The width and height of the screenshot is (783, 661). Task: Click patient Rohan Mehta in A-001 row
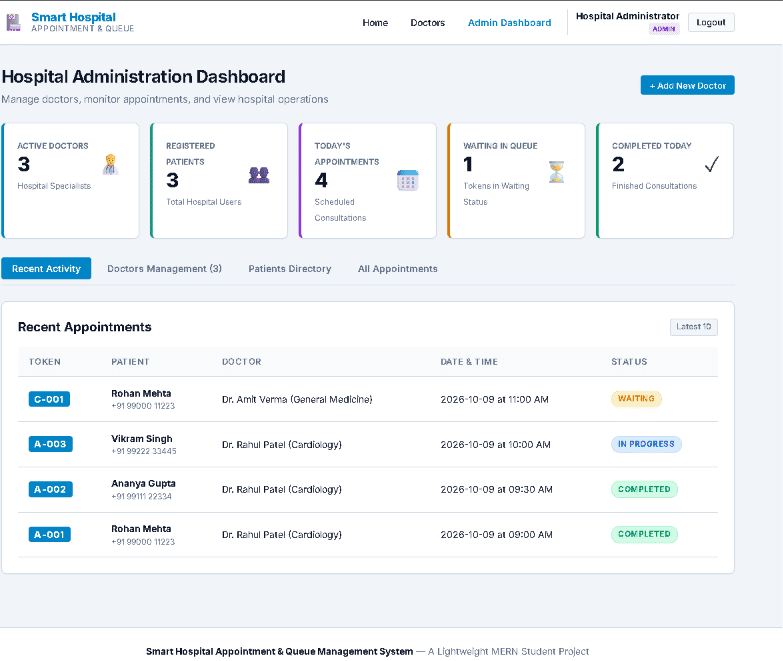(141, 528)
